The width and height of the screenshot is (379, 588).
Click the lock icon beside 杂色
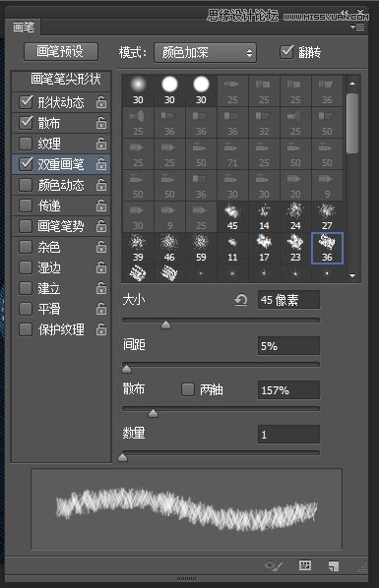click(101, 247)
